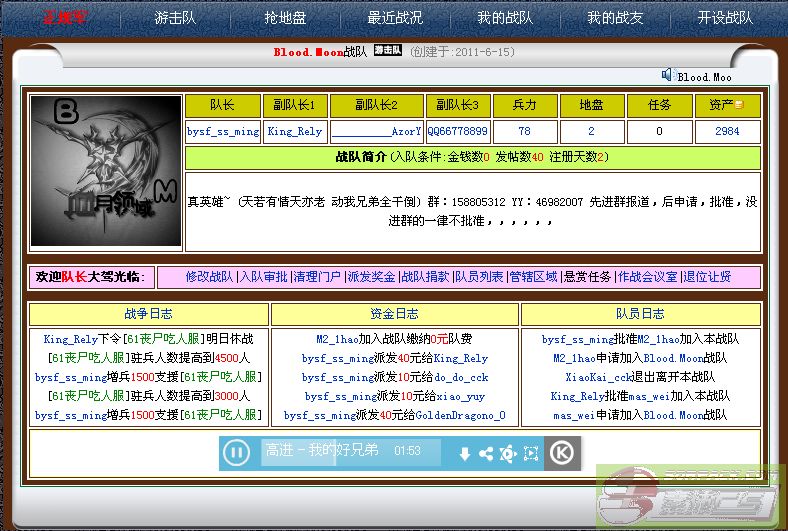Go to 最近战况 in navigation bar

(x=395, y=18)
